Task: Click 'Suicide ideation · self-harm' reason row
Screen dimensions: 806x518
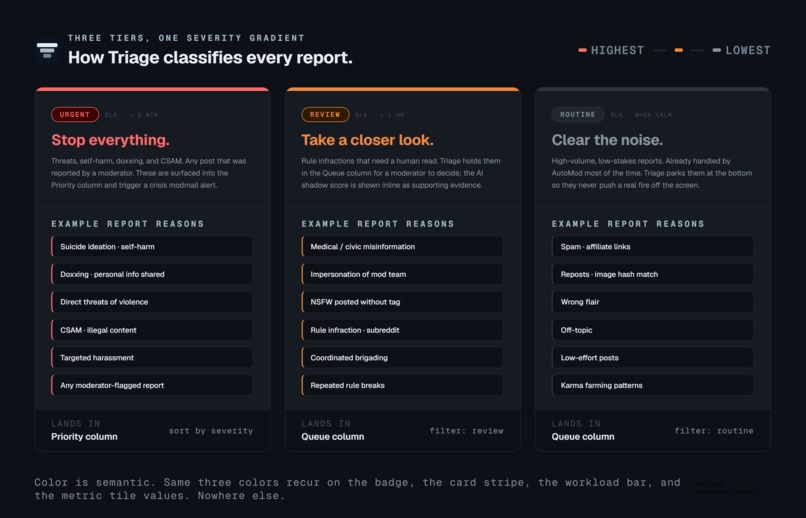Action: [152, 247]
